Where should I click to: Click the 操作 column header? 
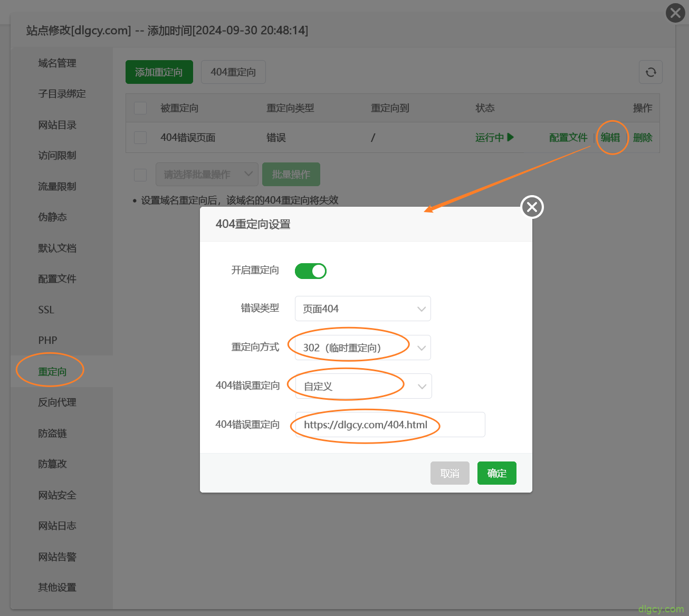(643, 108)
